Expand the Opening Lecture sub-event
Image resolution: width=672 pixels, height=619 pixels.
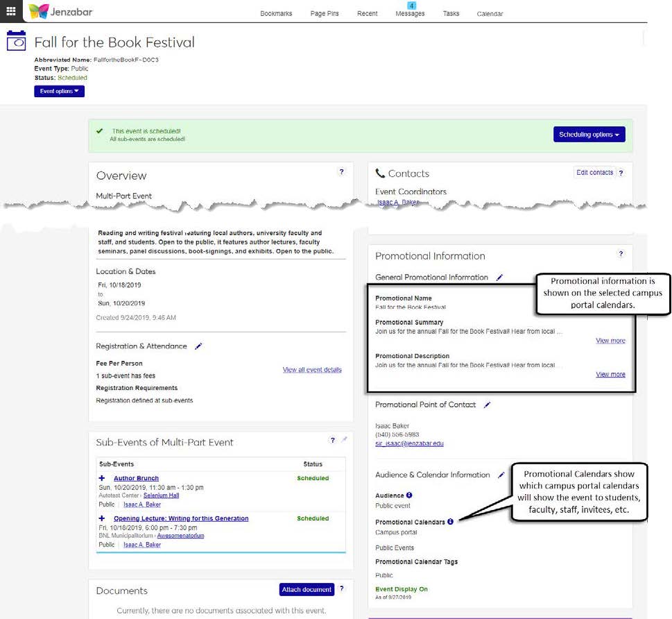point(102,518)
